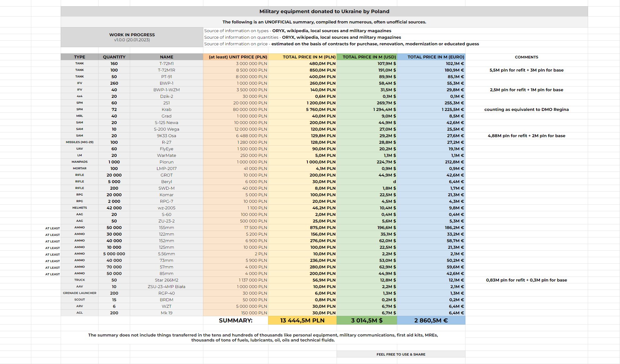This screenshot has height=364, width=620.
Task: Click the SUMMARY: label cell
Action: [x=236, y=320]
